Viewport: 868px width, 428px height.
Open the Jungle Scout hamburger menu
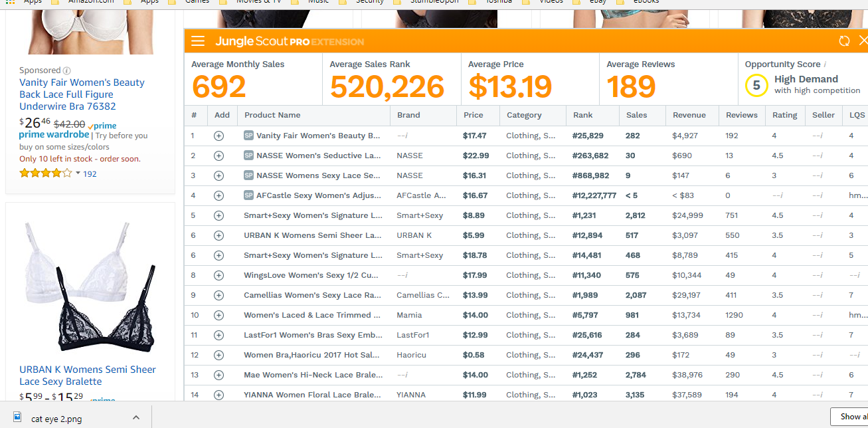(x=197, y=41)
